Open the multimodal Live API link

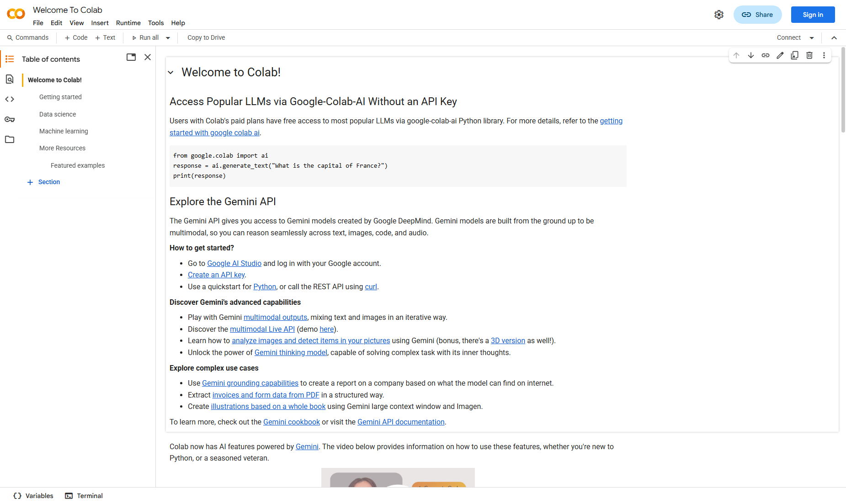pos(262,329)
